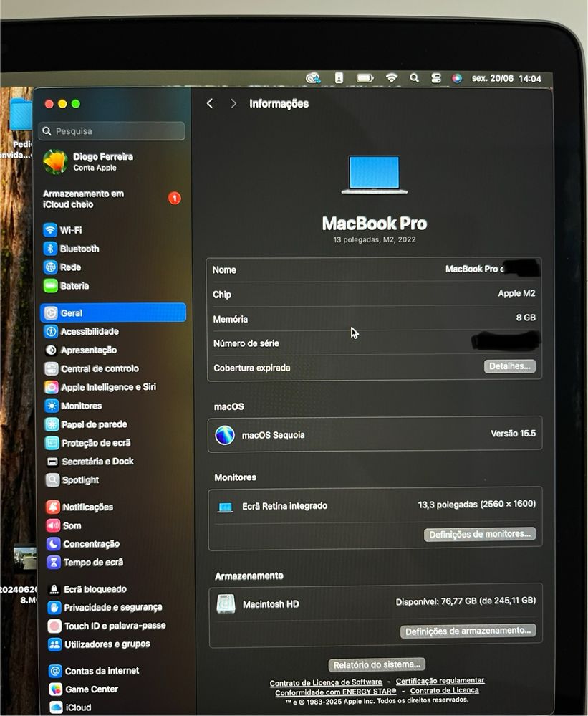Open Concentração focus settings
The height and width of the screenshot is (716, 588).
point(84,544)
